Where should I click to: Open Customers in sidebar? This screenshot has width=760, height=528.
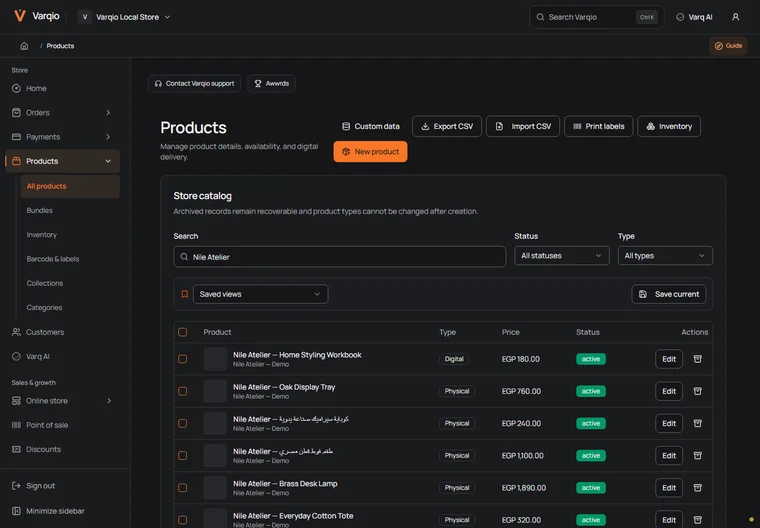[x=62, y=332]
